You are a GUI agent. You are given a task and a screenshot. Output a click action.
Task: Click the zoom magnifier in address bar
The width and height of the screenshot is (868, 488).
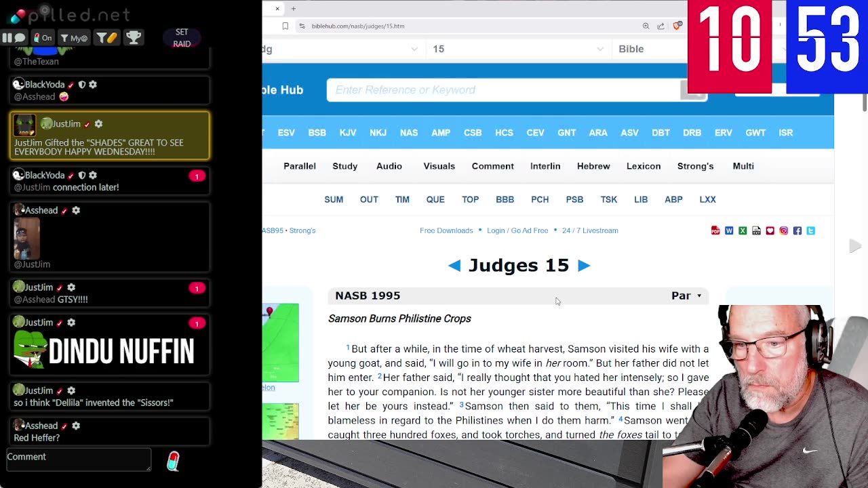[x=646, y=26]
